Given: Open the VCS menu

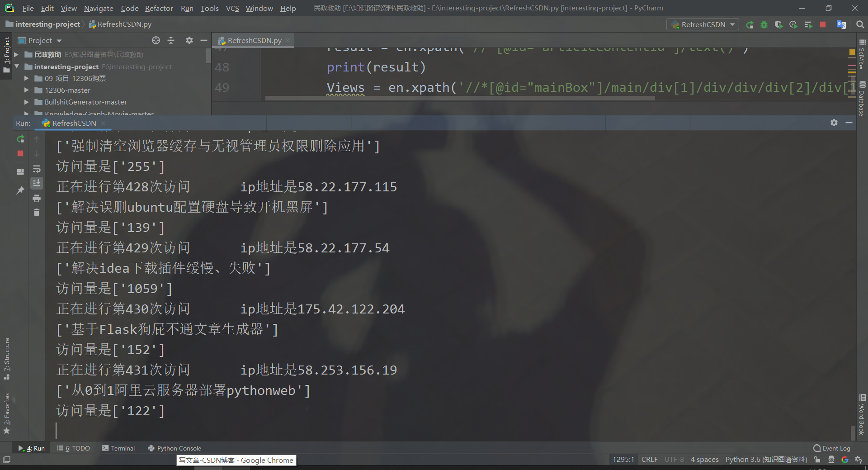Looking at the screenshot, I should [232, 8].
